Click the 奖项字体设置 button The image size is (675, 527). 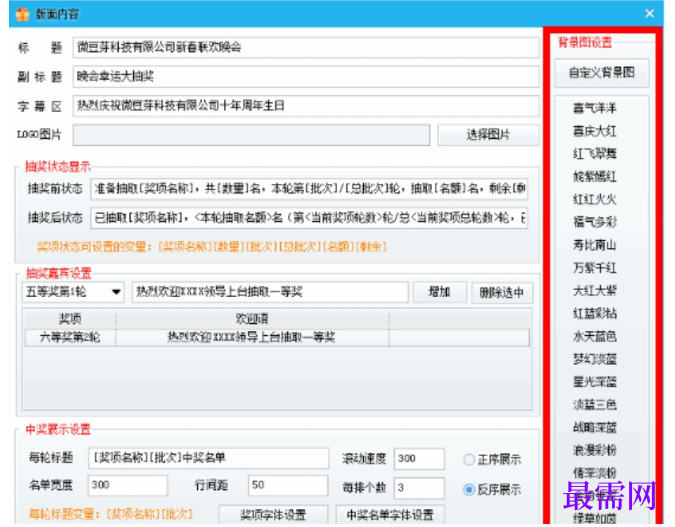tap(273, 515)
